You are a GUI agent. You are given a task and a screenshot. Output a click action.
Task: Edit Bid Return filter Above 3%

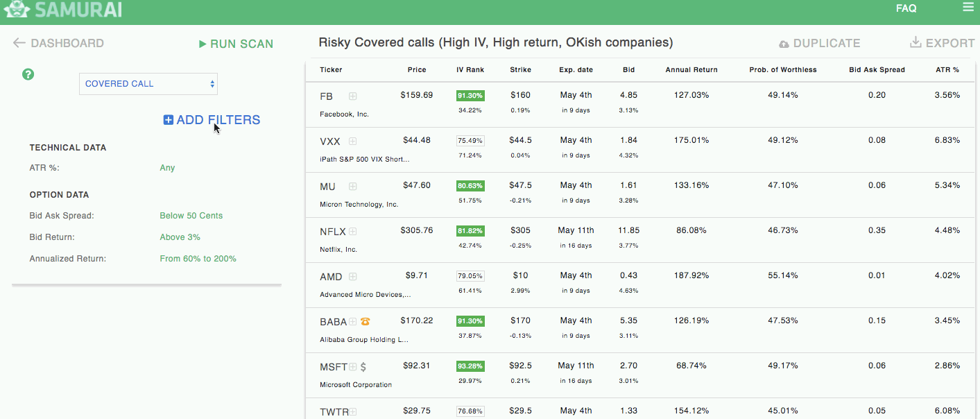tap(180, 237)
